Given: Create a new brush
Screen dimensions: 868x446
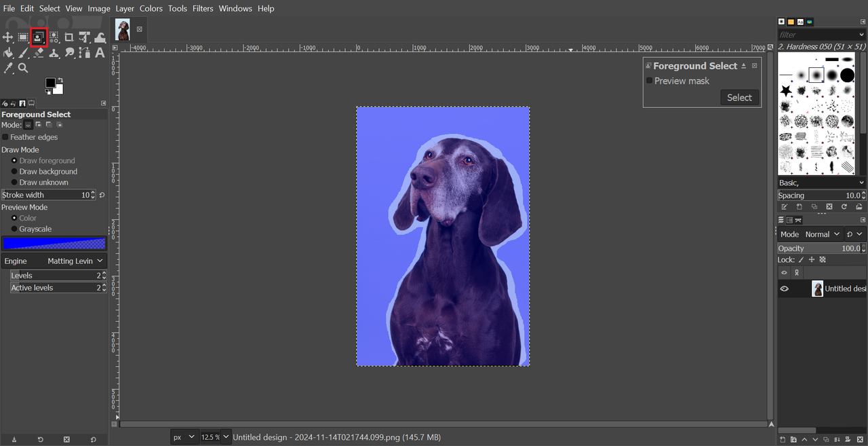Looking at the screenshot, I should click(799, 207).
